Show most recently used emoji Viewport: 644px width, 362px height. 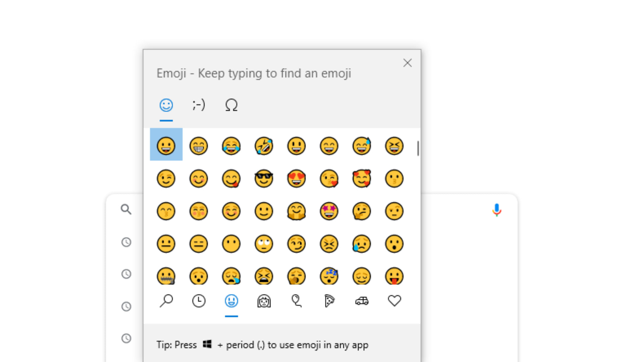(x=199, y=301)
